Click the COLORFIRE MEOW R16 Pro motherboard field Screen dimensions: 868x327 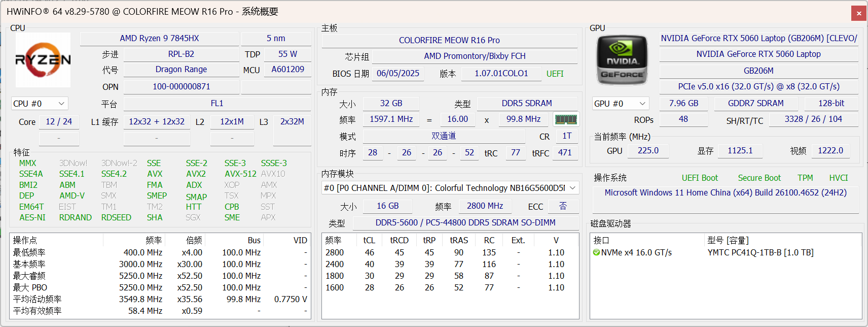(449, 41)
